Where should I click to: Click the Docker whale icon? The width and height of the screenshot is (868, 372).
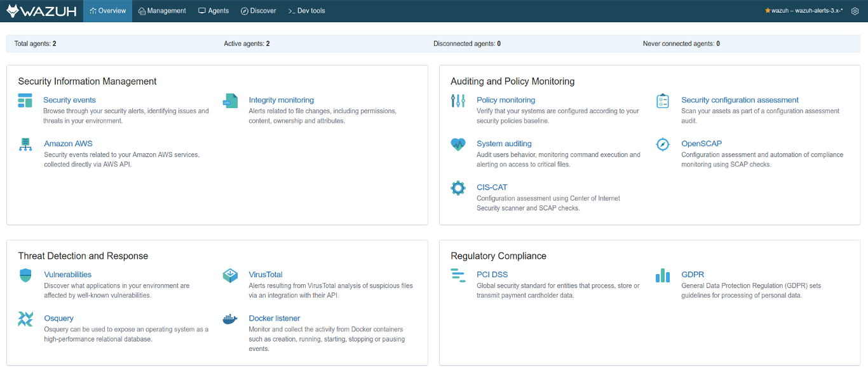click(x=230, y=319)
